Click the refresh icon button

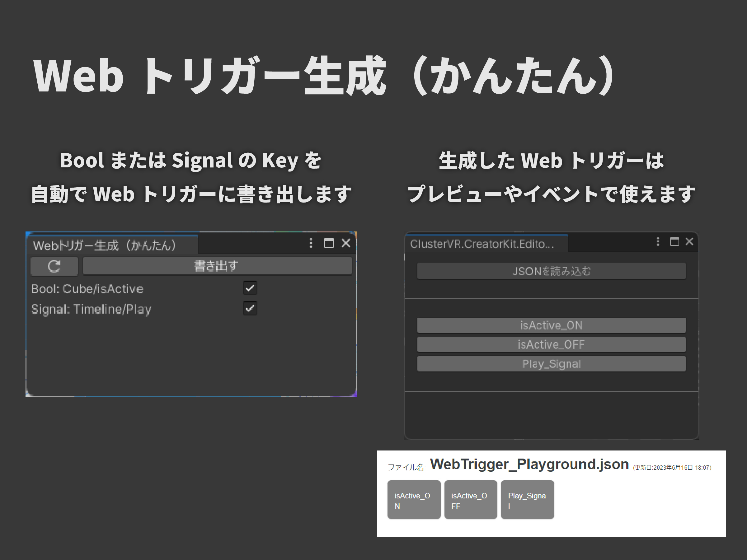pos(54,266)
